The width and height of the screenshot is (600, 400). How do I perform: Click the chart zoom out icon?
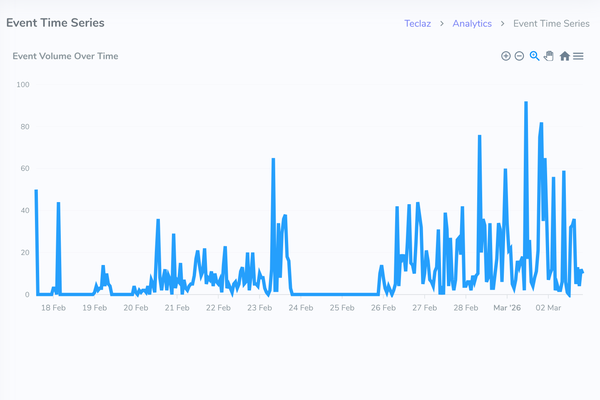[519, 56]
